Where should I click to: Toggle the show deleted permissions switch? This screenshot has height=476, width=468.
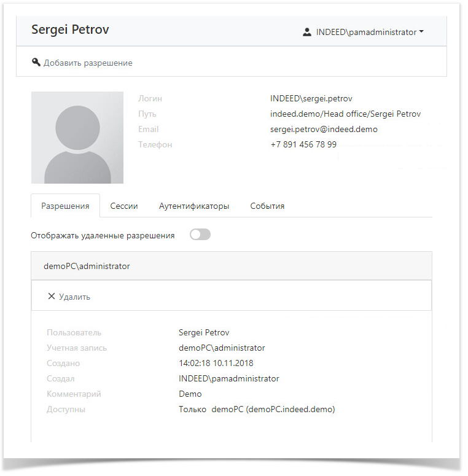200,235
